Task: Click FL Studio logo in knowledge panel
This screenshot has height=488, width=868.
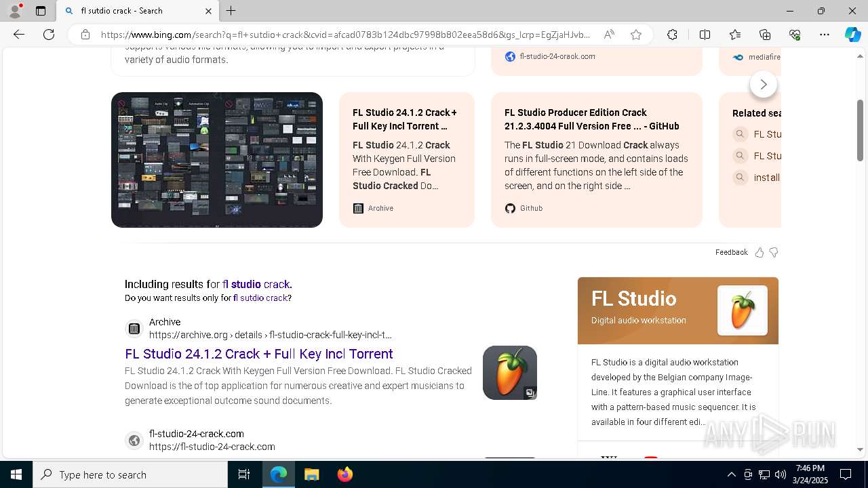Action: pyautogui.click(x=743, y=310)
